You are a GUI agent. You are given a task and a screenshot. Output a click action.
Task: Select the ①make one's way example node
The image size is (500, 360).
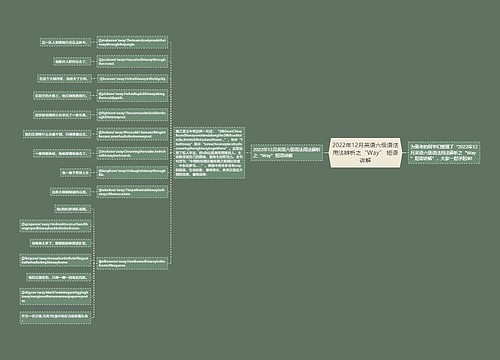pos(132,42)
